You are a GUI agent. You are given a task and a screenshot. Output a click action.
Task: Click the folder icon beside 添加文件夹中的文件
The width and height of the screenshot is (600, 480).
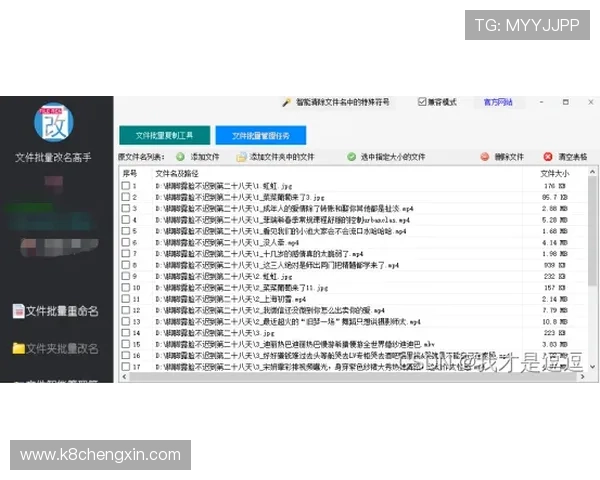pos(241,157)
